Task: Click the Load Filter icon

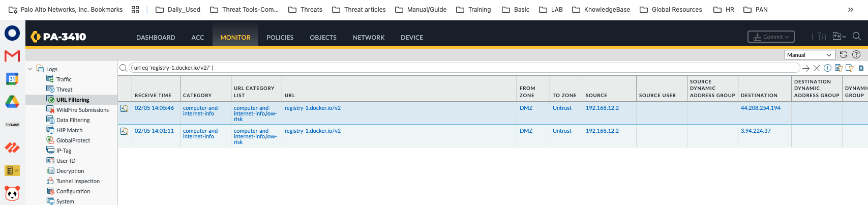Action: tap(849, 68)
